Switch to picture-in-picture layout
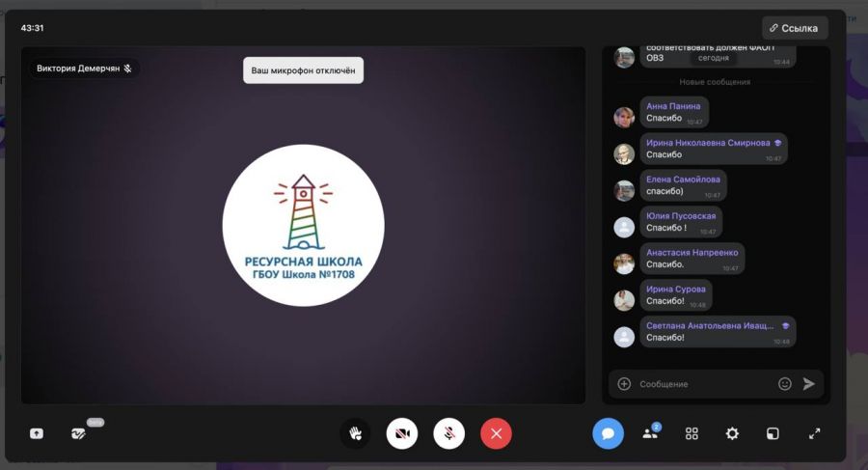868x470 pixels. [773, 433]
